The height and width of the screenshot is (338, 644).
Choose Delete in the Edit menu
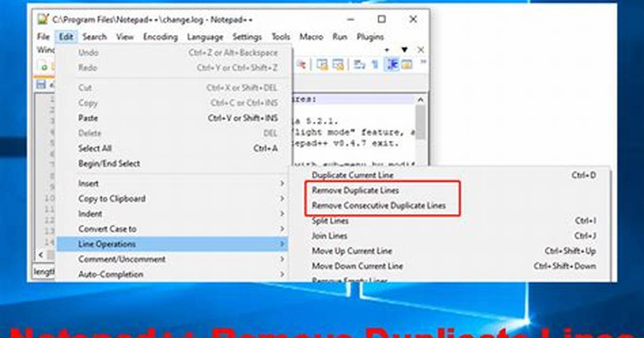coord(172,133)
